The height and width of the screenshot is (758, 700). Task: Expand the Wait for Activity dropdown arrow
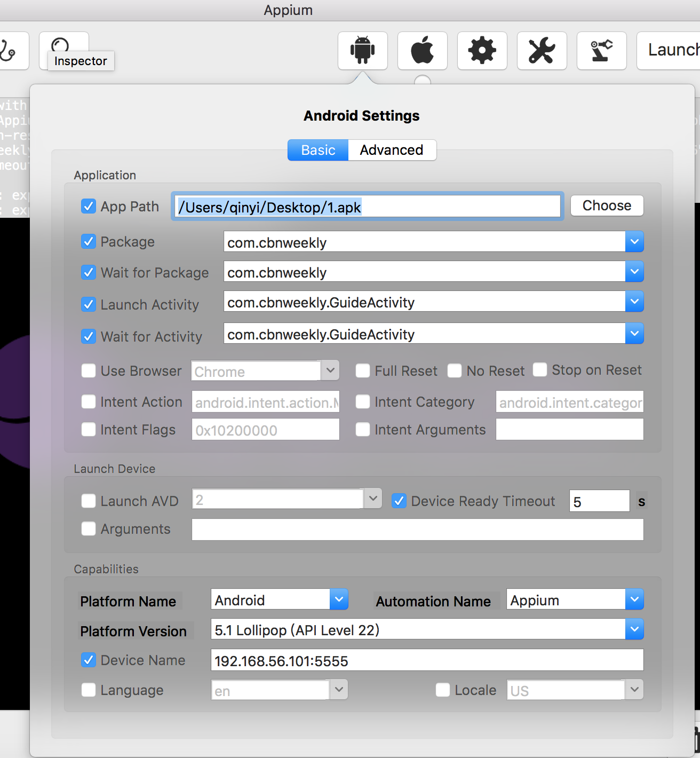click(634, 333)
